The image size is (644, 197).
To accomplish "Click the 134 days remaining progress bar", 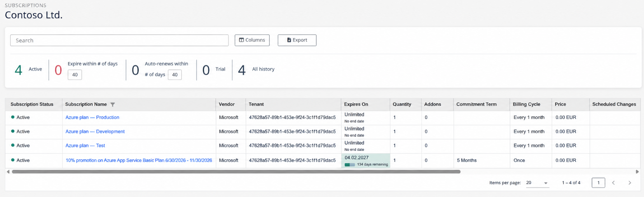I will tap(350, 164).
